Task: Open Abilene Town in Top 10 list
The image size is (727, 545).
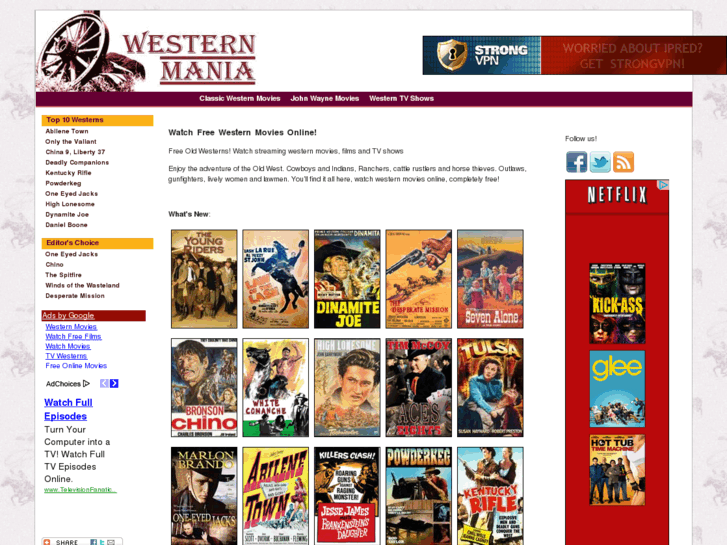Action: (67, 131)
